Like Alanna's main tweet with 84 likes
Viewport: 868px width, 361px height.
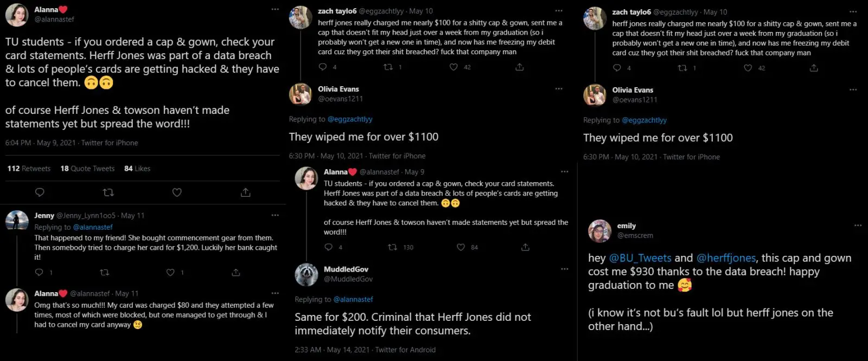pyautogui.click(x=177, y=192)
